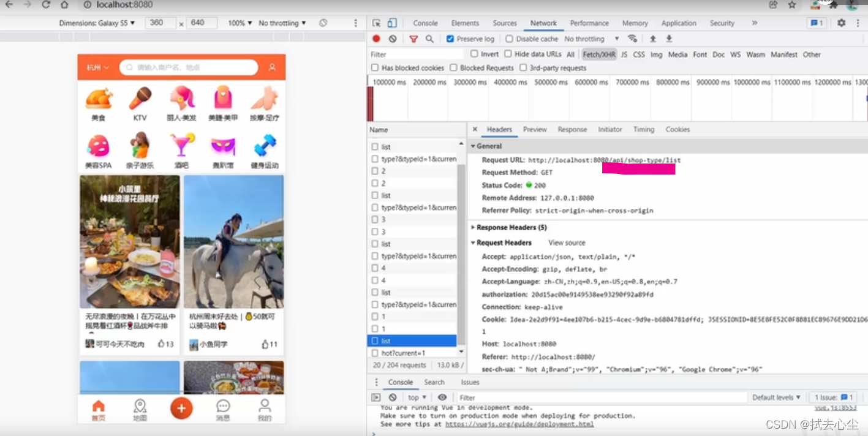868x436 pixels.
Task: Create live expression eye icon
Action: tap(442, 397)
